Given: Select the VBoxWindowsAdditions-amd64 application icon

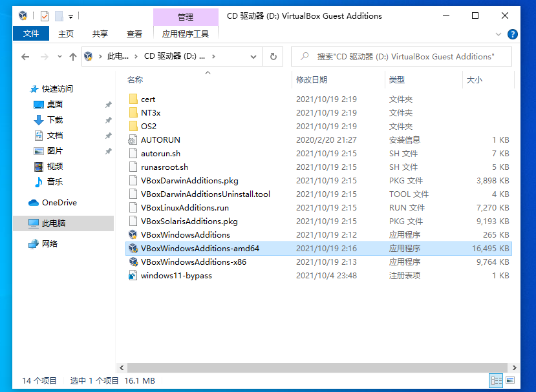Looking at the screenshot, I should [133, 248].
